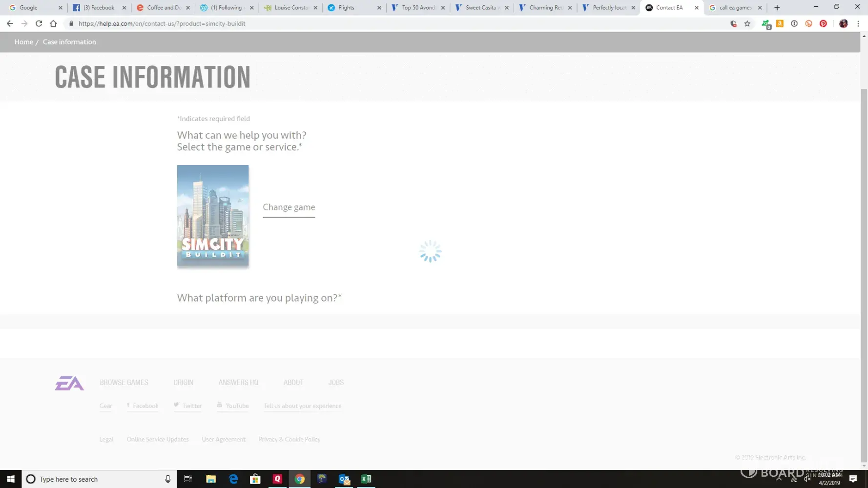Open the Amazon Assistant extension
This screenshot has width=868, height=488.
click(x=780, y=23)
